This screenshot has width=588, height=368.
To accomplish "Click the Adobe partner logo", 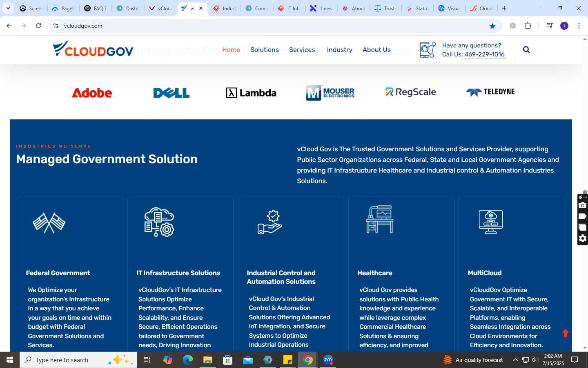I will pos(92,93).
